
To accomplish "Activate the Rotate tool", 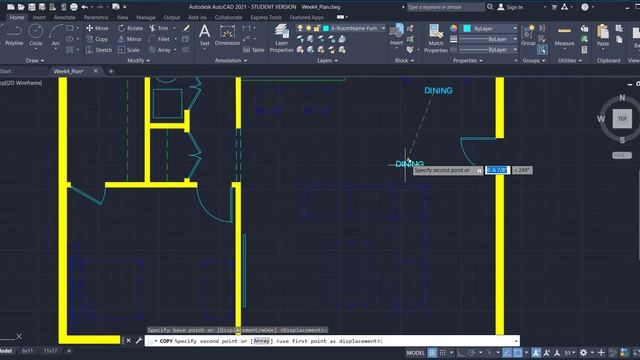I will tap(131, 28).
